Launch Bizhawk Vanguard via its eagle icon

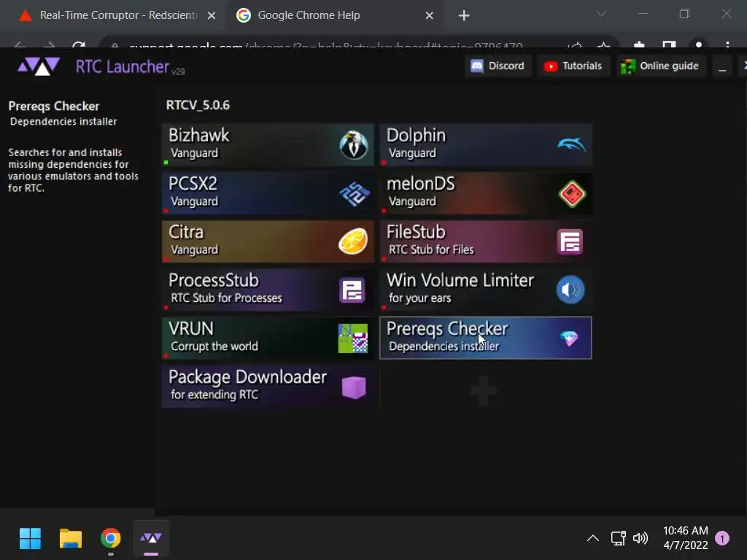coord(354,145)
